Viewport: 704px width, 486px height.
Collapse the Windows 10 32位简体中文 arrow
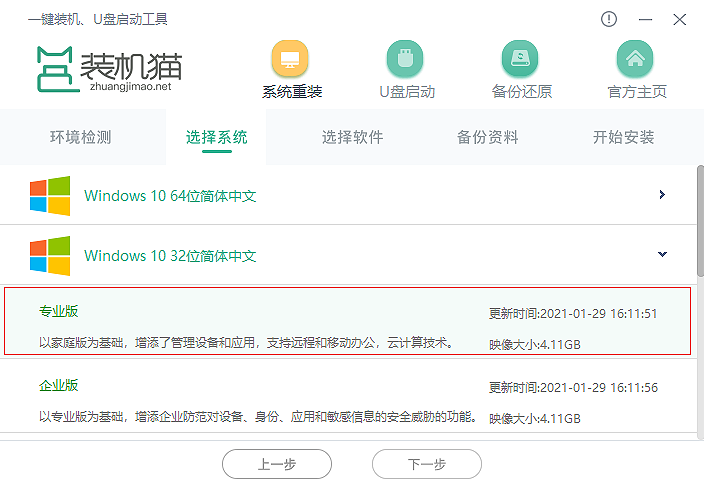(x=662, y=255)
